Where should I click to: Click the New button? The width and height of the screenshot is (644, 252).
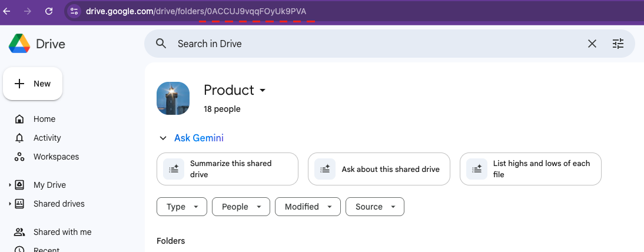[33, 84]
